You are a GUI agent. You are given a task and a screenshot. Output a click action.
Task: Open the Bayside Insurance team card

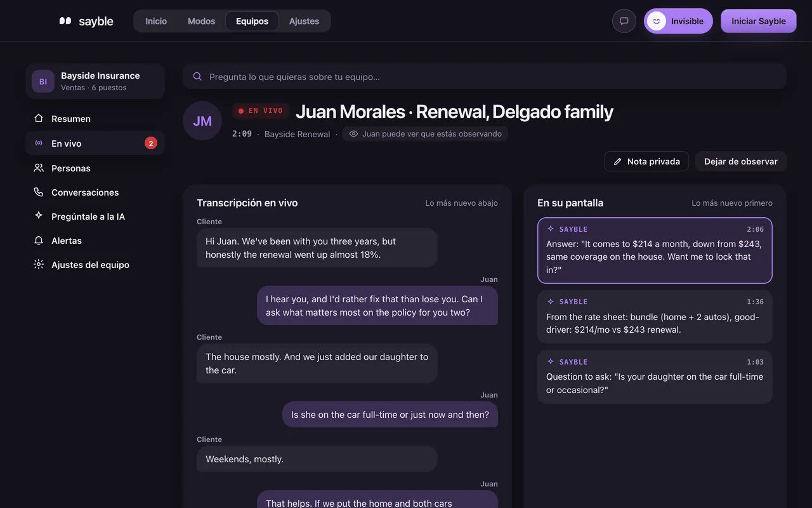(x=95, y=81)
